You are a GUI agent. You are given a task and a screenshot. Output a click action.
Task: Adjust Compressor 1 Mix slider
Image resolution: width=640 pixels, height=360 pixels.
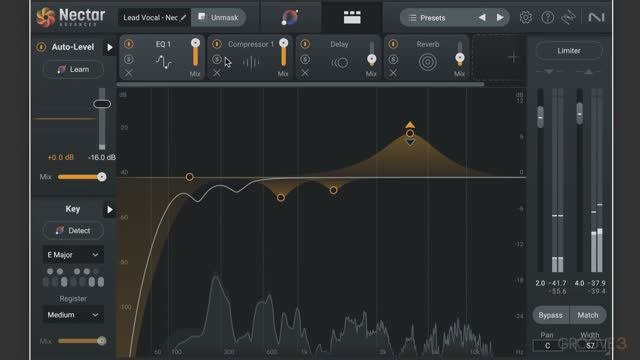click(x=283, y=53)
